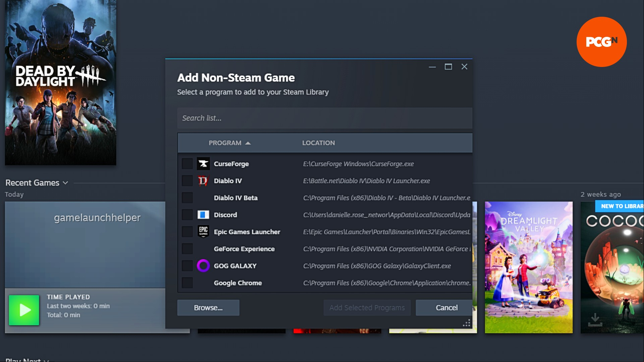Focus the Search list... field
The height and width of the screenshot is (362, 644).
(325, 118)
